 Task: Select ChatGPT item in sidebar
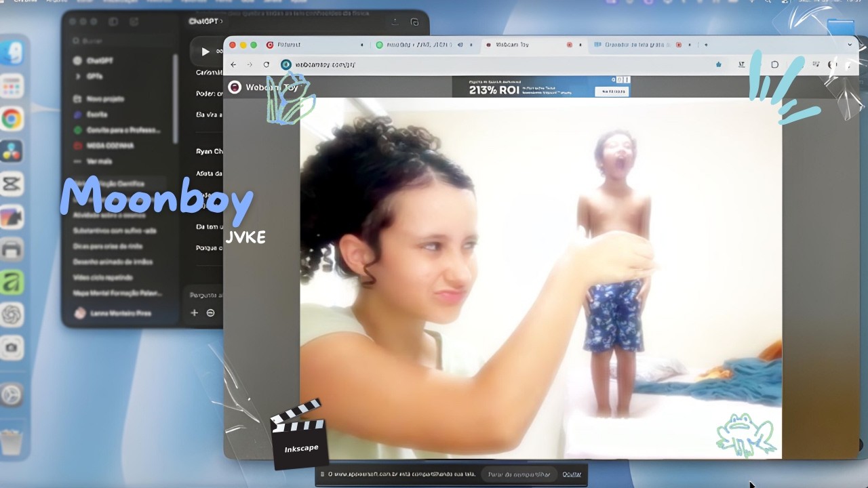click(x=94, y=60)
